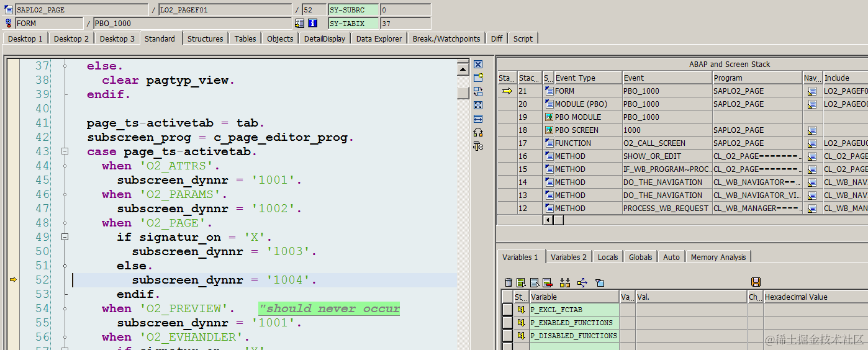This screenshot has width=868, height=350.
Task: Click the icon with red minus in Variables toolbar
Action: click(547, 282)
